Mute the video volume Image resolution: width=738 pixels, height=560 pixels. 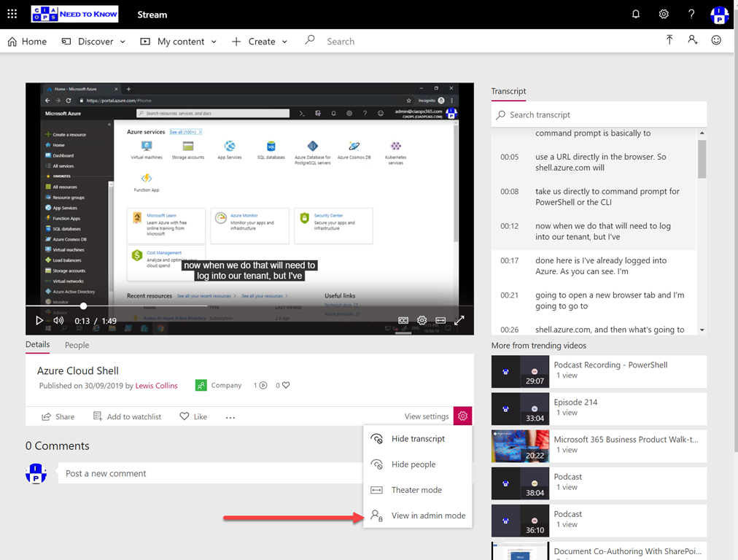point(58,320)
